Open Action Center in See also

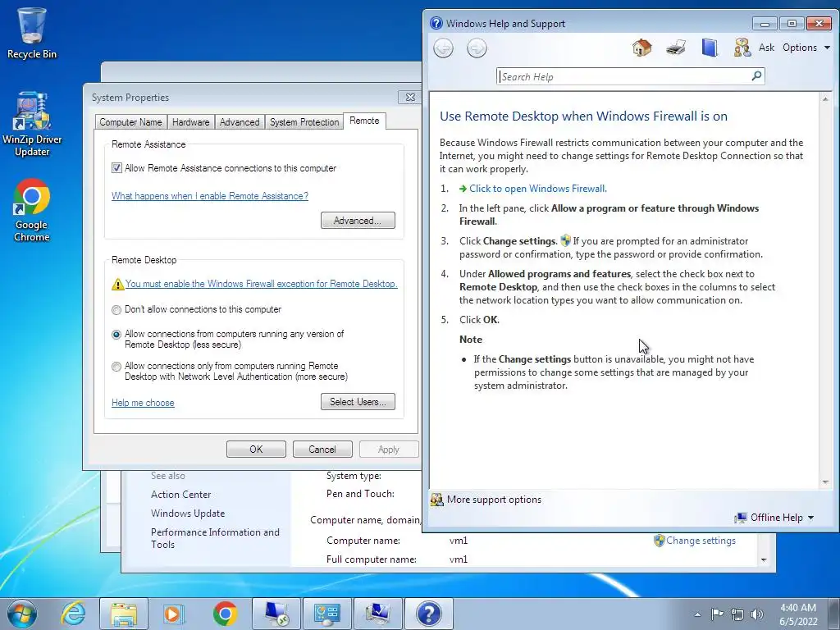[181, 495]
